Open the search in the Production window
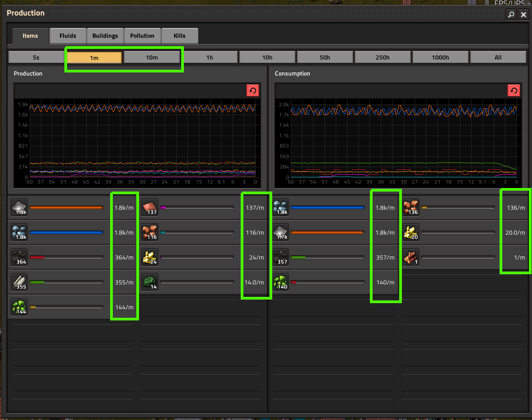Viewport: 532px width, 420px height. [511, 15]
